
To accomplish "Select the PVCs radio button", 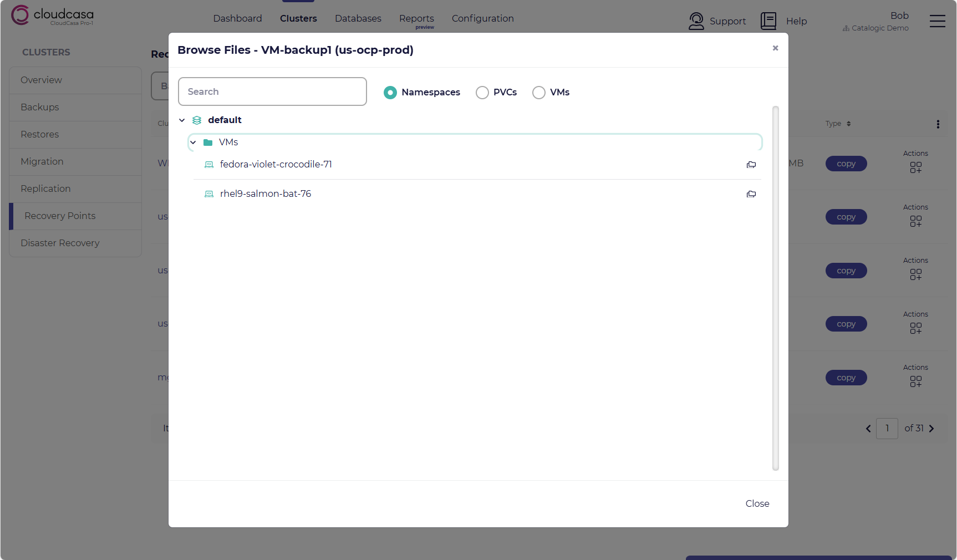I will click(x=482, y=93).
